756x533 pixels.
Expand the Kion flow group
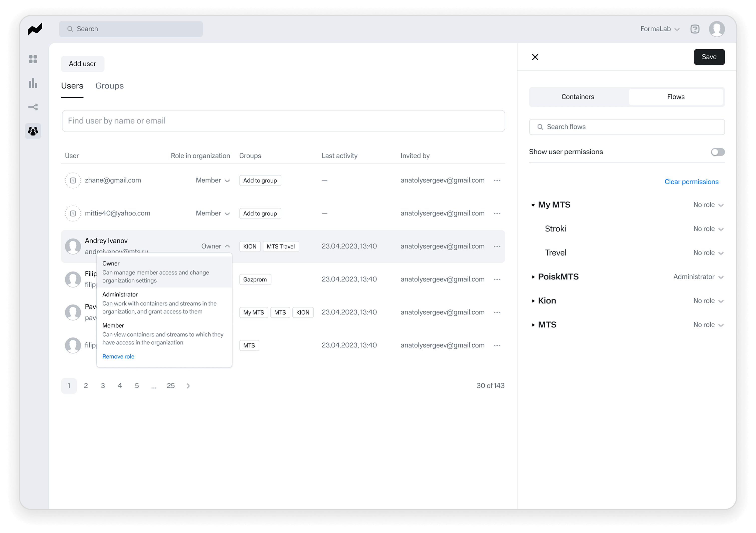[533, 301]
